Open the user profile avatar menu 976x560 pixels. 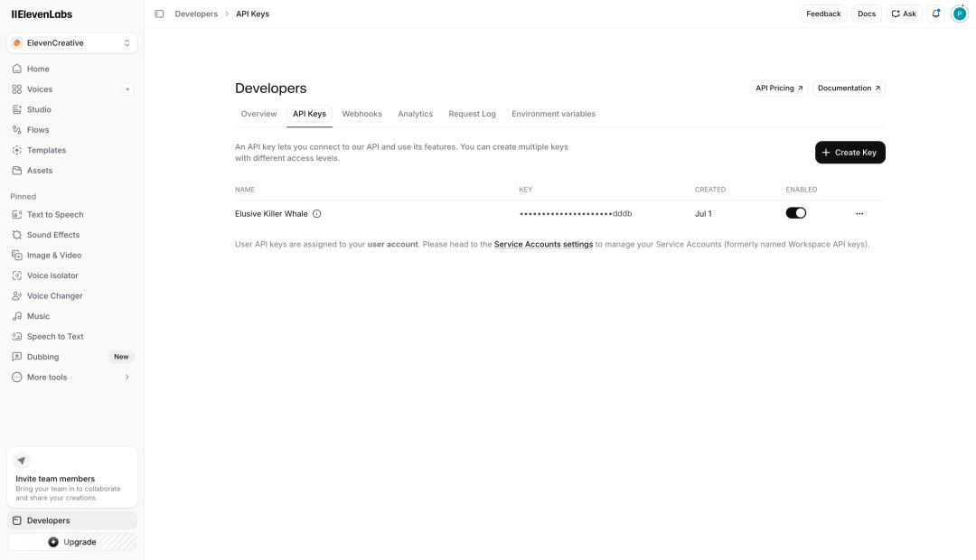pyautogui.click(x=960, y=14)
